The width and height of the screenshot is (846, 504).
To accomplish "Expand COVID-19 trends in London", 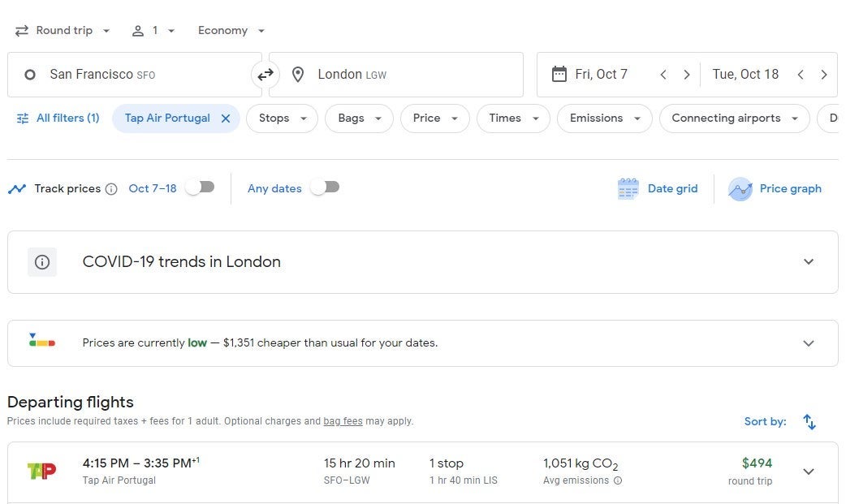I will tap(808, 261).
